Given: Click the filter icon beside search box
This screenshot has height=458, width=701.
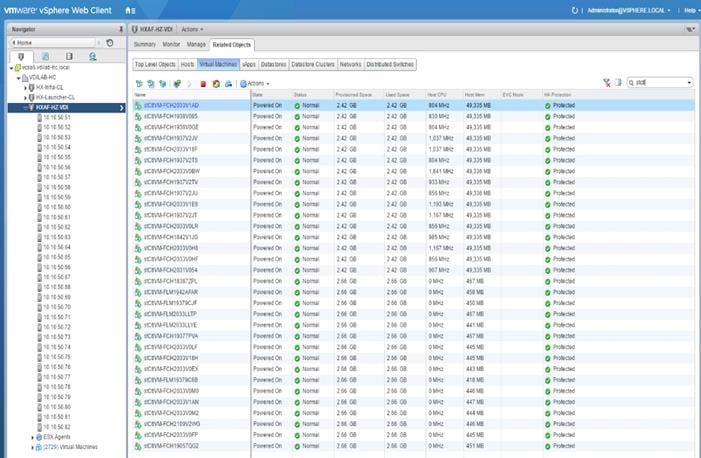Looking at the screenshot, I should tap(607, 82).
